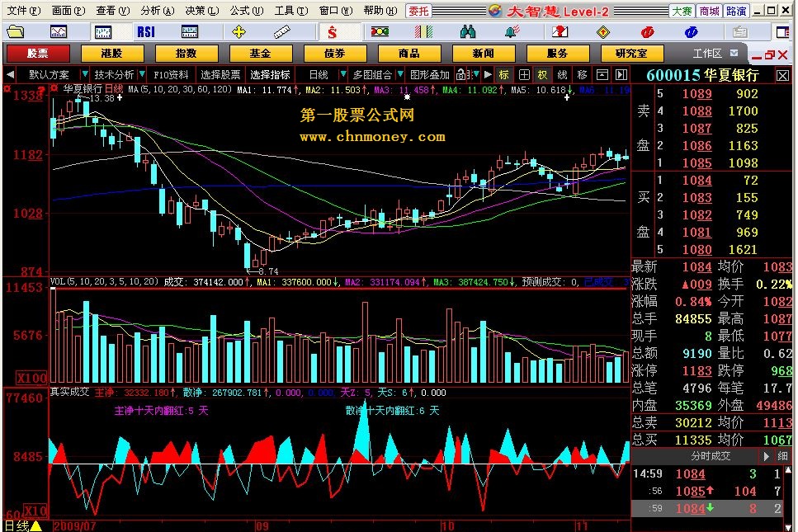
Task: Click the play arrow in chart toolbar
Action: tap(488, 75)
